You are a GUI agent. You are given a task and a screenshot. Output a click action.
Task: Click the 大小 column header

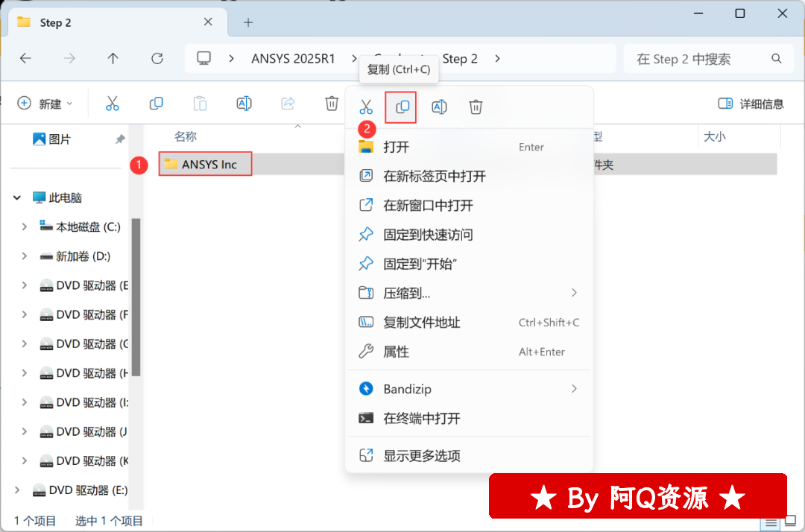714,136
